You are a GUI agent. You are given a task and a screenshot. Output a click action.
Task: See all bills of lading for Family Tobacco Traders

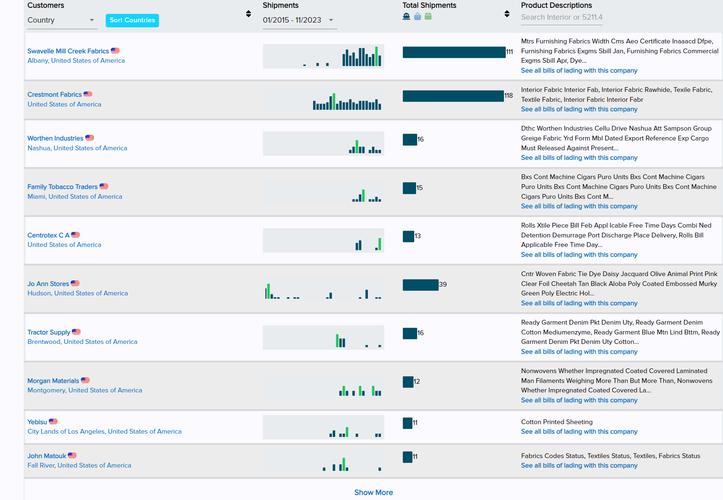pyautogui.click(x=579, y=206)
